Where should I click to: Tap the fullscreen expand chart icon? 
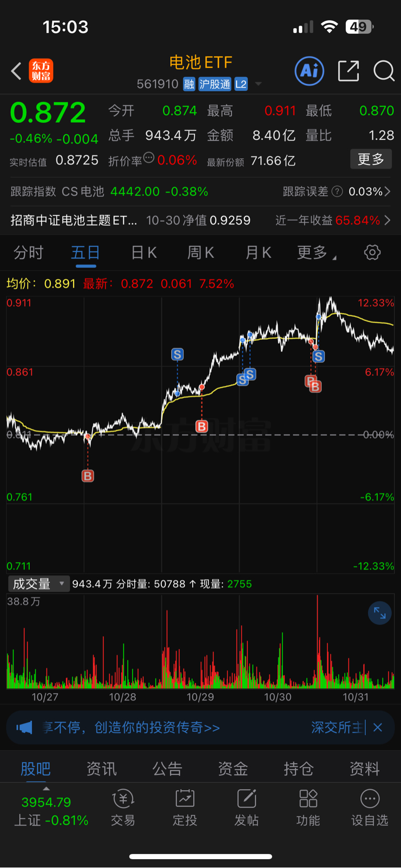coord(380,614)
